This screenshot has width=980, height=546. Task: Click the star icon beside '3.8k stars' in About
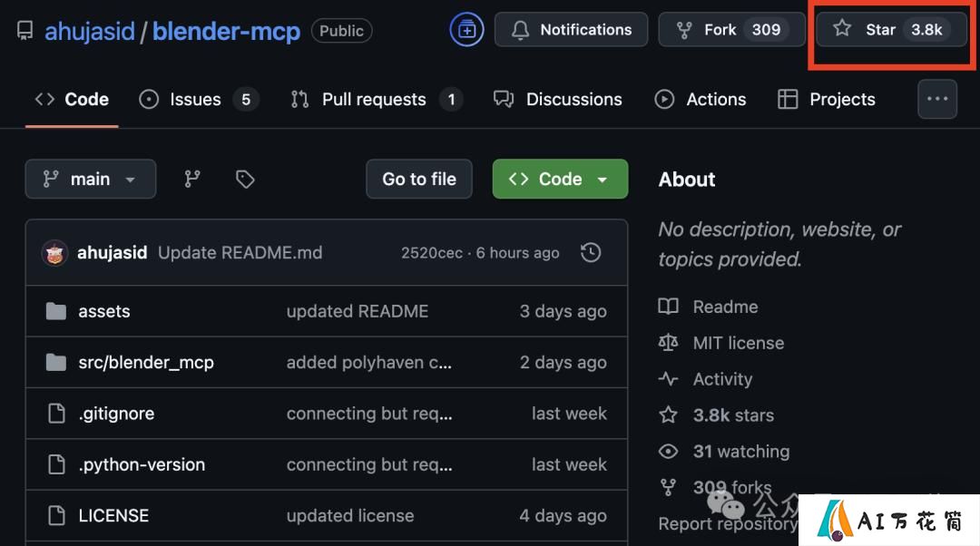(x=668, y=414)
